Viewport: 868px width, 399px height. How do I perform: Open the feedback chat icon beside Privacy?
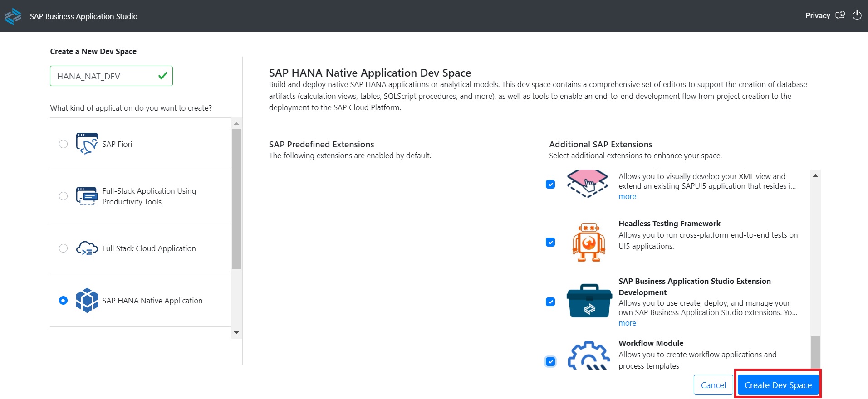point(840,15)
